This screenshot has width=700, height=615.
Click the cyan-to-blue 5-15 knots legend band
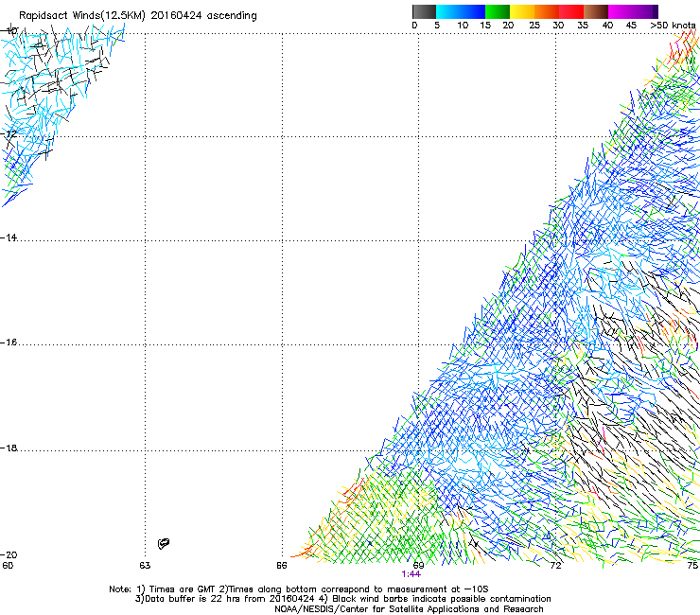[x=461, y=11]
